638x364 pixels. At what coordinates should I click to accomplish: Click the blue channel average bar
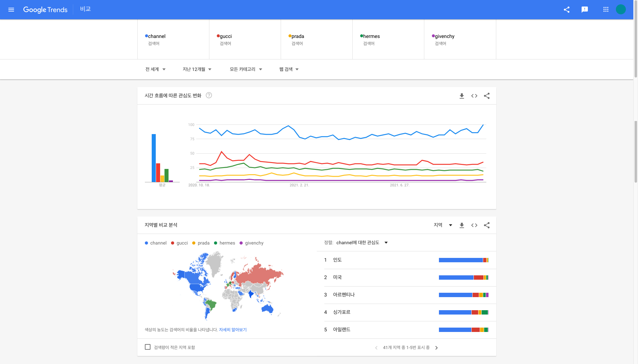pyautogui.click(x=154, y=158)
